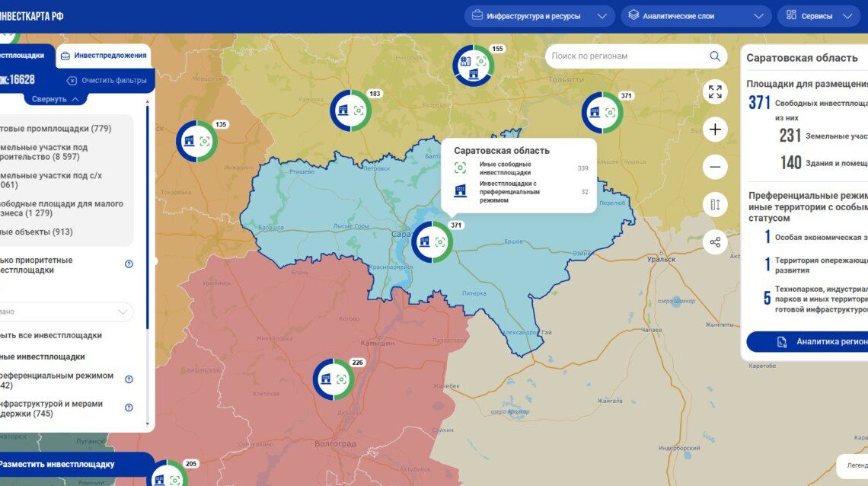Click document icon in Аналитика региона button

(x=782, y=342)
